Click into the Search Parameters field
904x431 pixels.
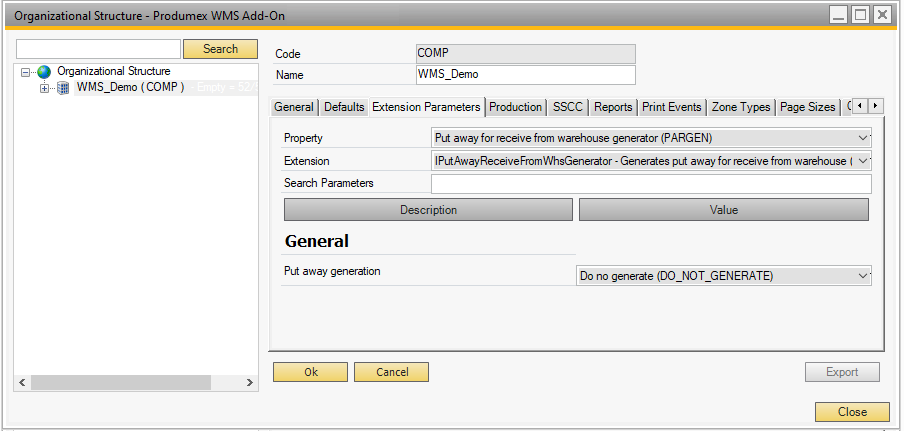[x=650, y=183]
